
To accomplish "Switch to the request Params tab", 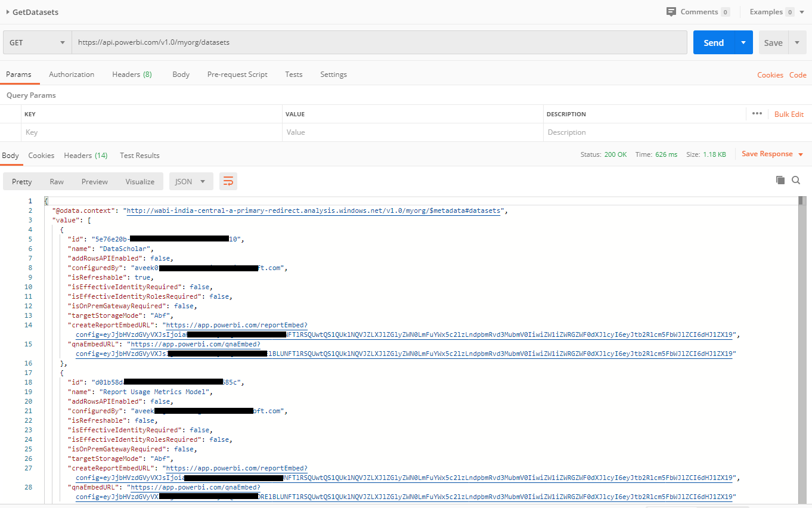I will 18,75.
